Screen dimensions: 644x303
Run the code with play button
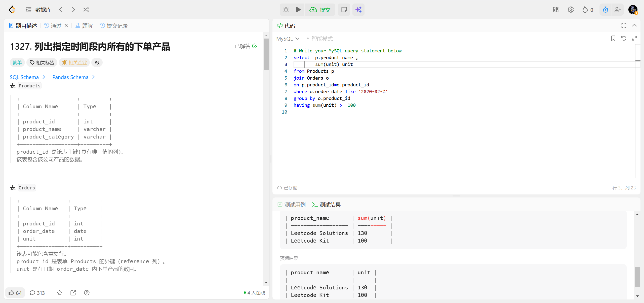[x=298, y=10]
